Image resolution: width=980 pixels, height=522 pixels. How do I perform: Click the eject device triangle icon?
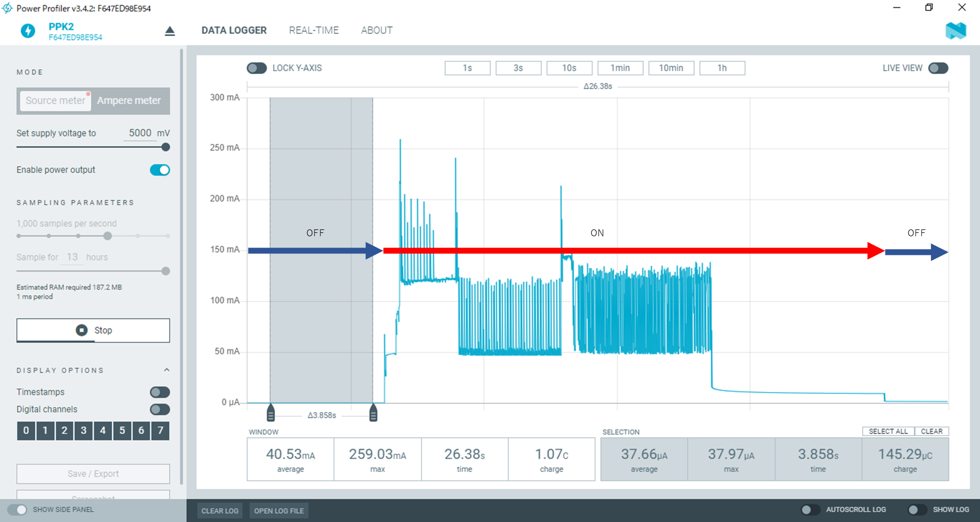tap(170, 31)
